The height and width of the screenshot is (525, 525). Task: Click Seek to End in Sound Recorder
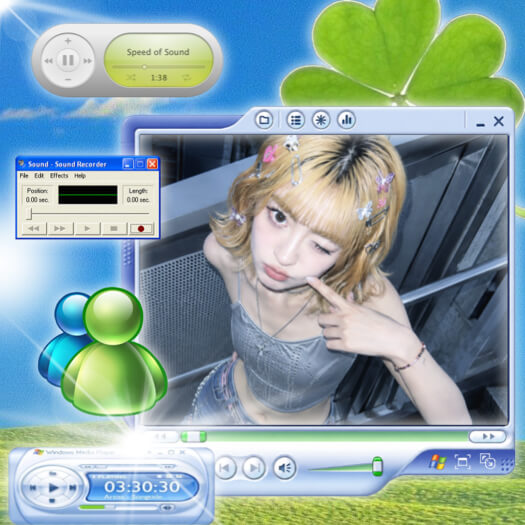pos(60,228)
